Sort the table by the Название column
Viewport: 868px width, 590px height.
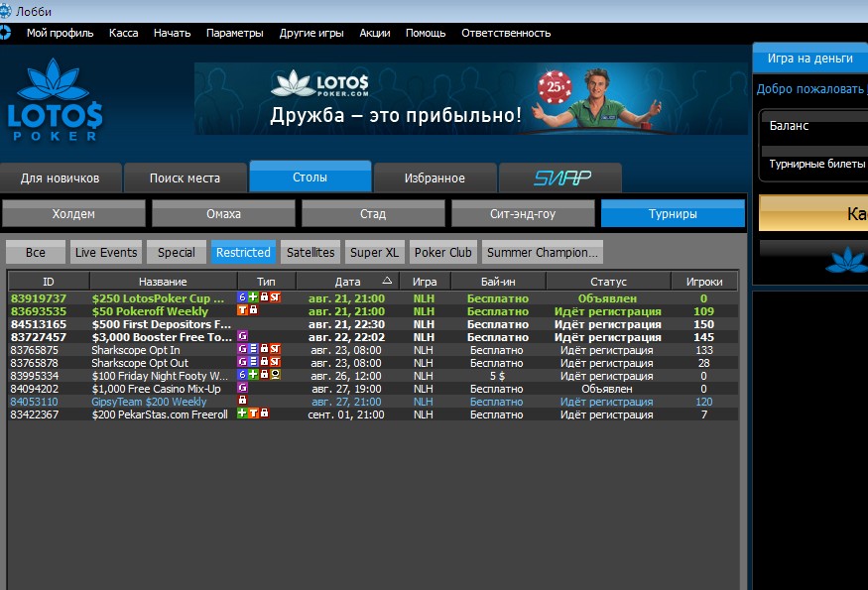pyautogui.click(x=164, y=282)
